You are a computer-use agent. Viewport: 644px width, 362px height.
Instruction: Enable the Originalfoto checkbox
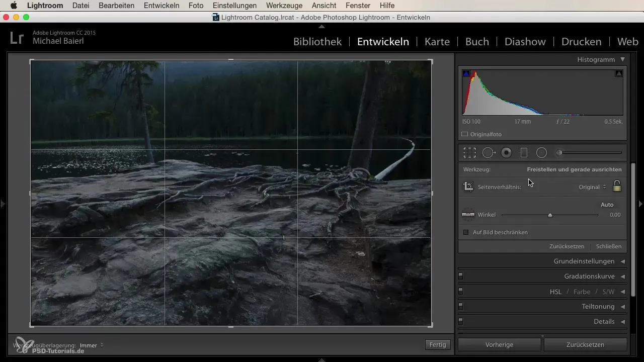(x=464, y=134)
